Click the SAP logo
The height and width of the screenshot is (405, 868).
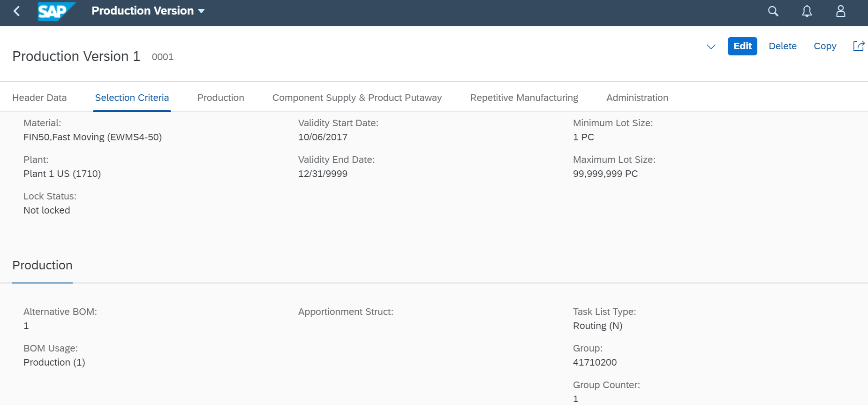(57, 11)
